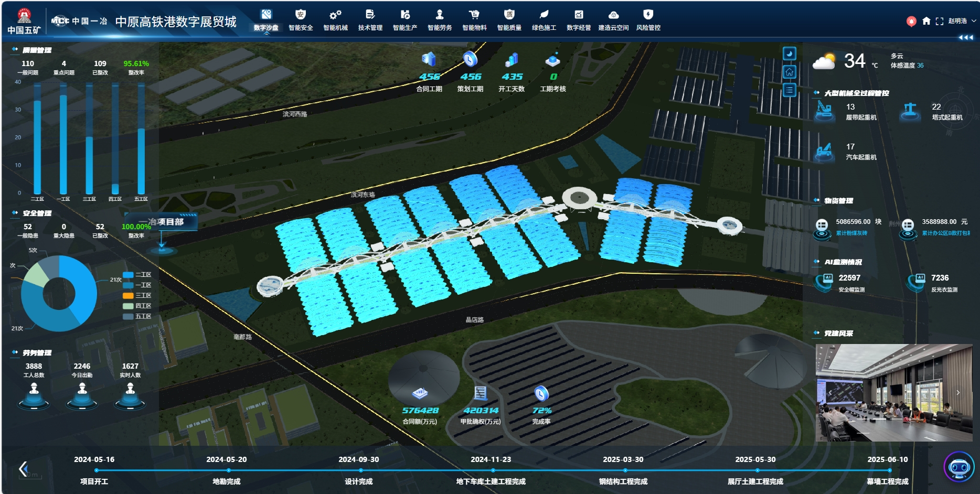Viewport: 980px width, 494px height.
Task: Switch to the 智能安全 tab
Action: [x=301, y=20]
